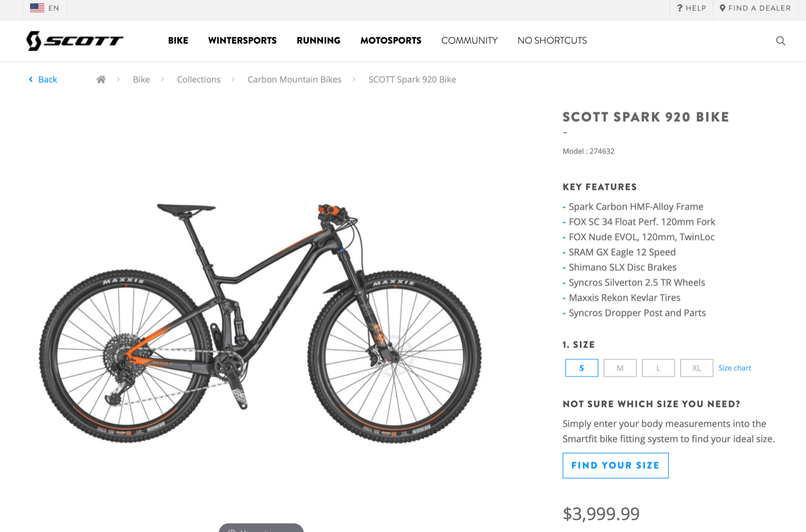Open the Bike menu
The width and height of the screenshot is (806, 532).
(178, 40)
